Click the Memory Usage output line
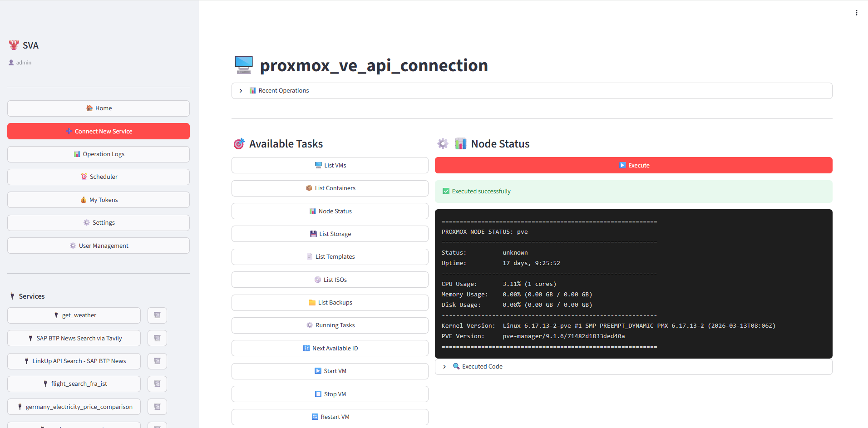 [x=517, y=295]
